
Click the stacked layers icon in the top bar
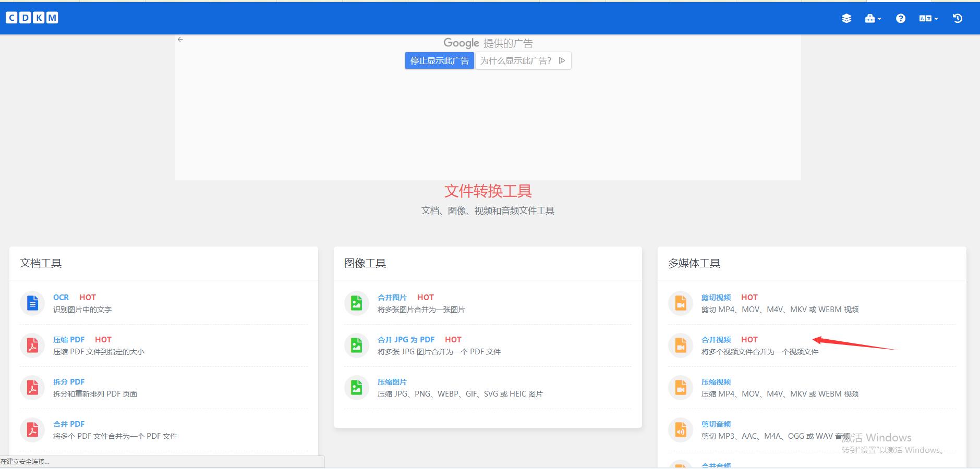point(846,18)
